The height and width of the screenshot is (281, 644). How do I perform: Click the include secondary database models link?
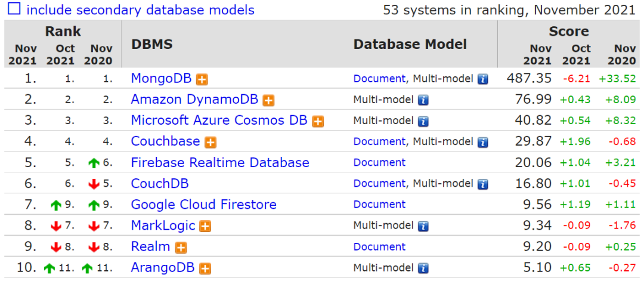(x=140, y=10)
